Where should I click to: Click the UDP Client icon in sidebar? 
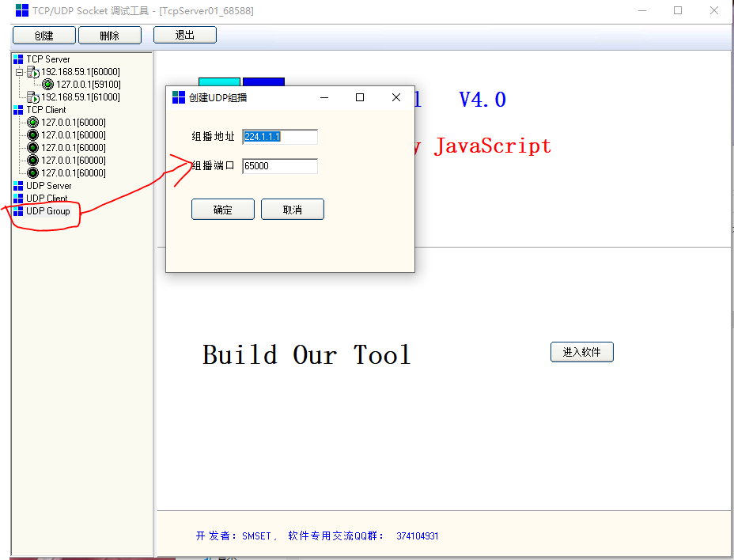(18, 197)
